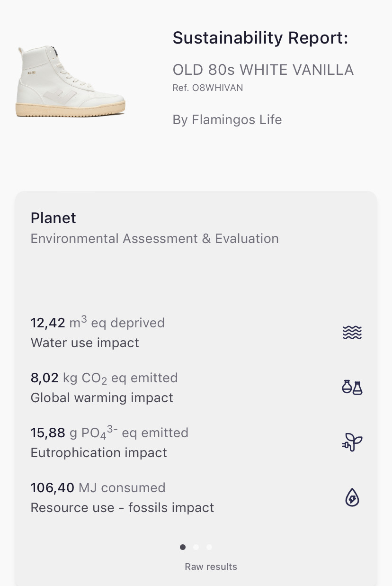Click the Sustainability Report heading

tap(260, 38)
